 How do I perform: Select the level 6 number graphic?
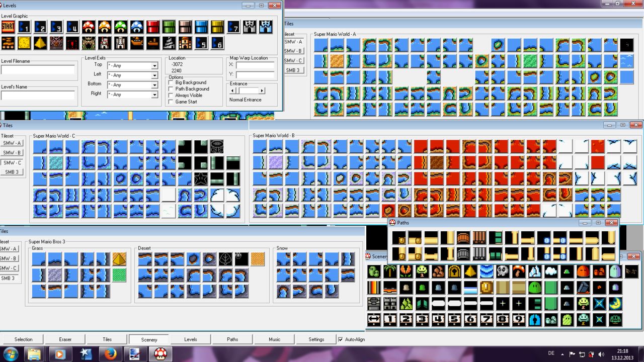click(217, 43)
